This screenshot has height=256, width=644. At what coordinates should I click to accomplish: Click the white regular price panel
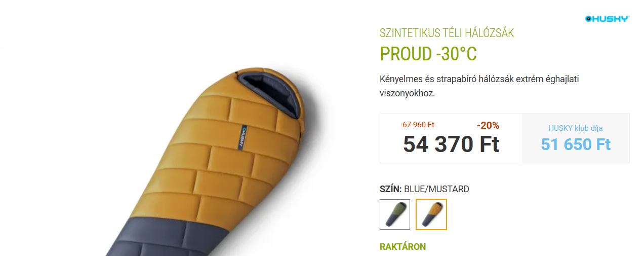(x=451, y=138)
